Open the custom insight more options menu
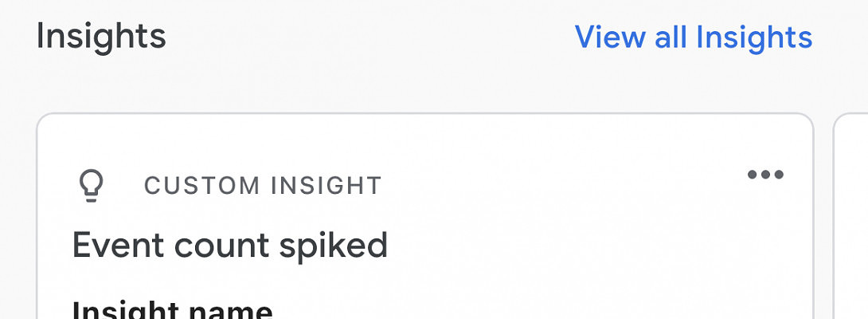868x319 pixels. pyautogui.click(x=765, y=175)
